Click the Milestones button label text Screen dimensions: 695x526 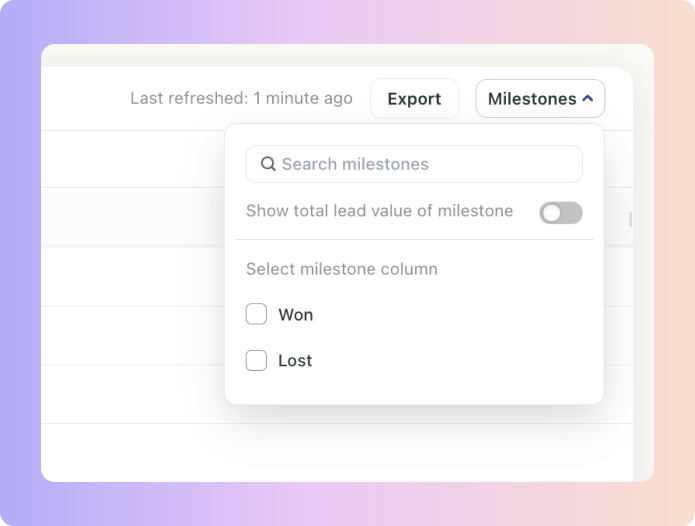tap(532, 98)
